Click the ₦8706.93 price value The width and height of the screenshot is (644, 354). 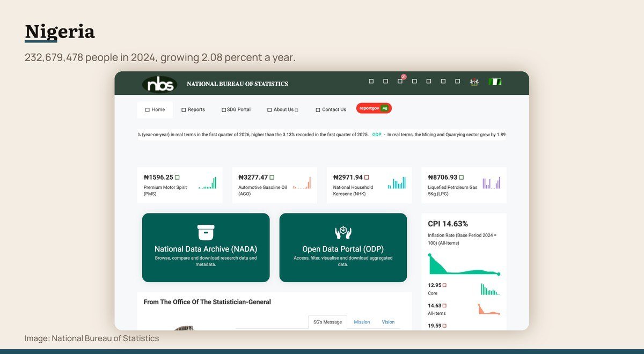coord(443,177)
